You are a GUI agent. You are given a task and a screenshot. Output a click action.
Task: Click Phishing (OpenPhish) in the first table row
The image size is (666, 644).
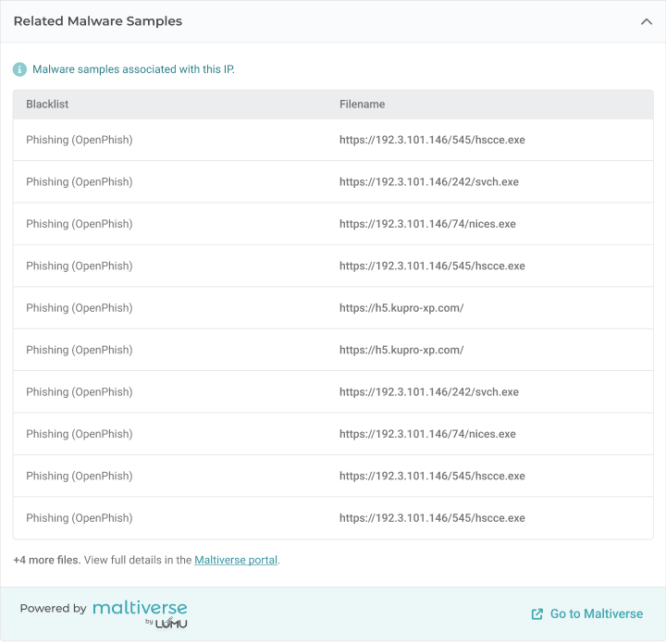click(79, 140)
